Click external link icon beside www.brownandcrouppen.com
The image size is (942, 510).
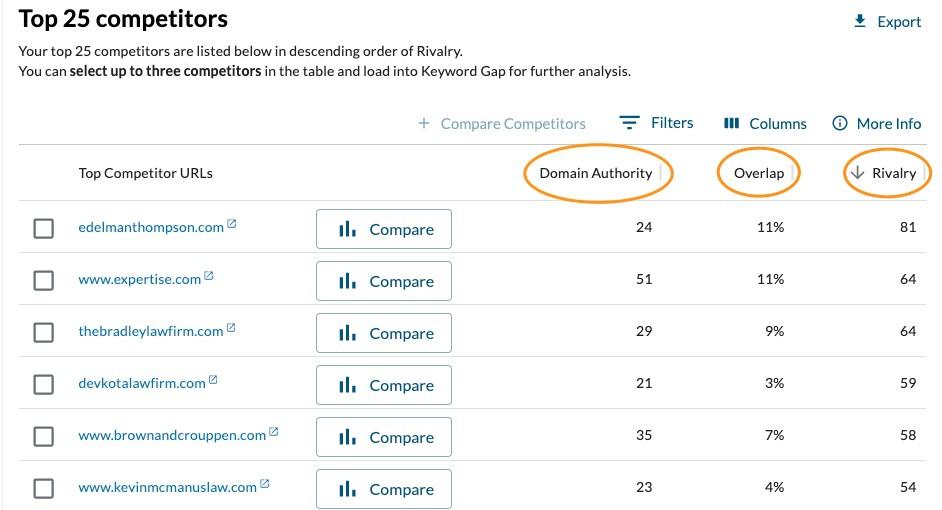click(274, 433)
